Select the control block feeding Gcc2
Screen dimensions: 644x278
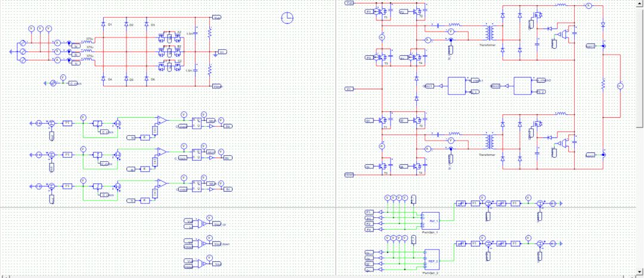(x=523, y=86)
